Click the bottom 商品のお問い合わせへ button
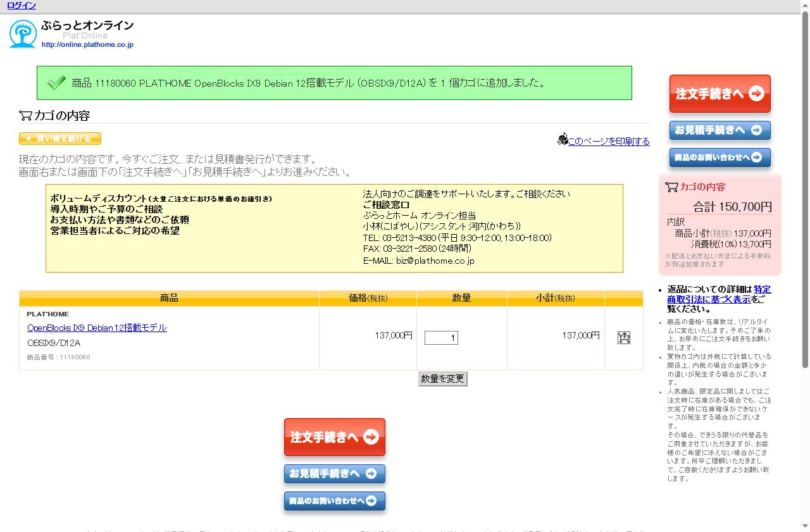Viewport: 810px width, 532px height. [335, 501]
